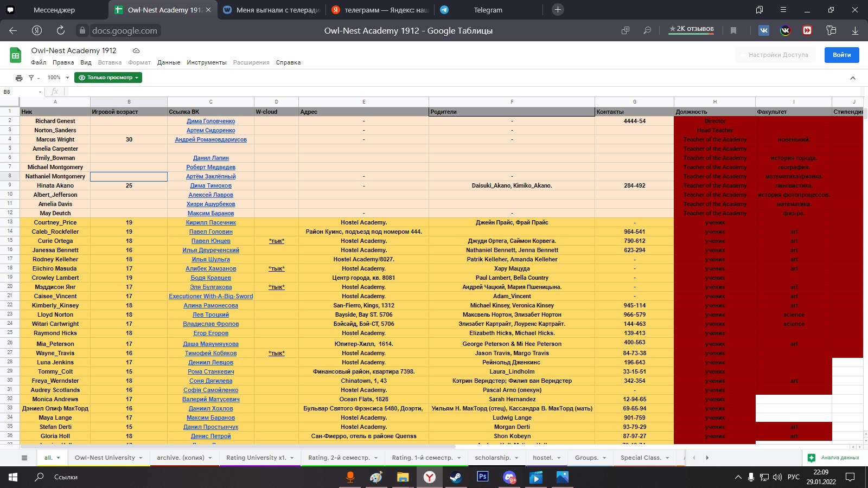Image resolution: width=868 pixels, height=488 pixels.
Task: Collapse the header with the chevron arrow
Action: tap(853, 78)
